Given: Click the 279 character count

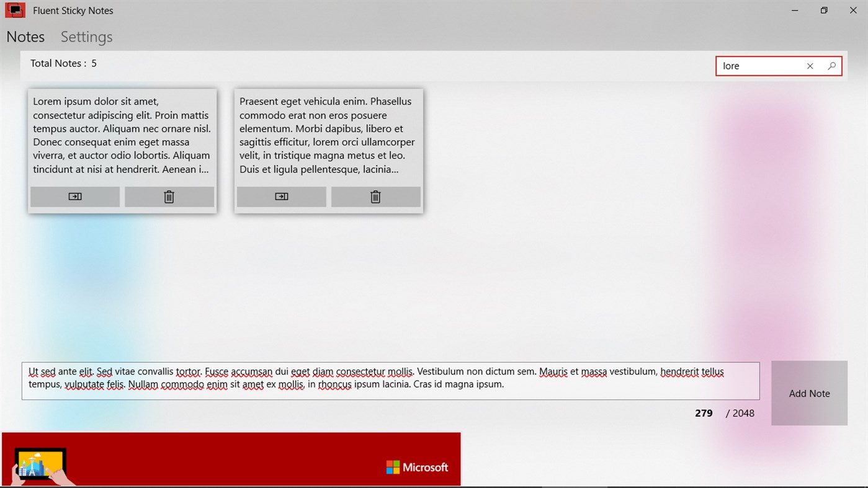Looking at the screenshot, I should pos(704,413).
